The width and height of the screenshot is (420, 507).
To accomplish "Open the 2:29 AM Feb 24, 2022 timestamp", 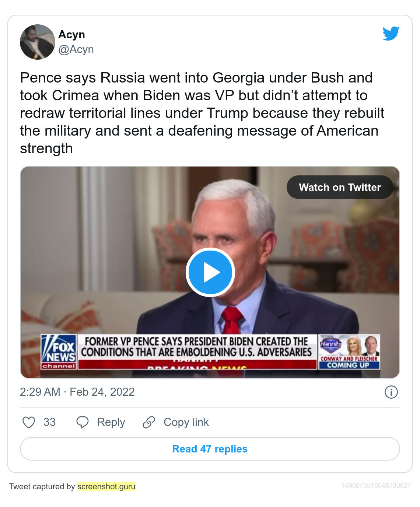I will [77, 392].
